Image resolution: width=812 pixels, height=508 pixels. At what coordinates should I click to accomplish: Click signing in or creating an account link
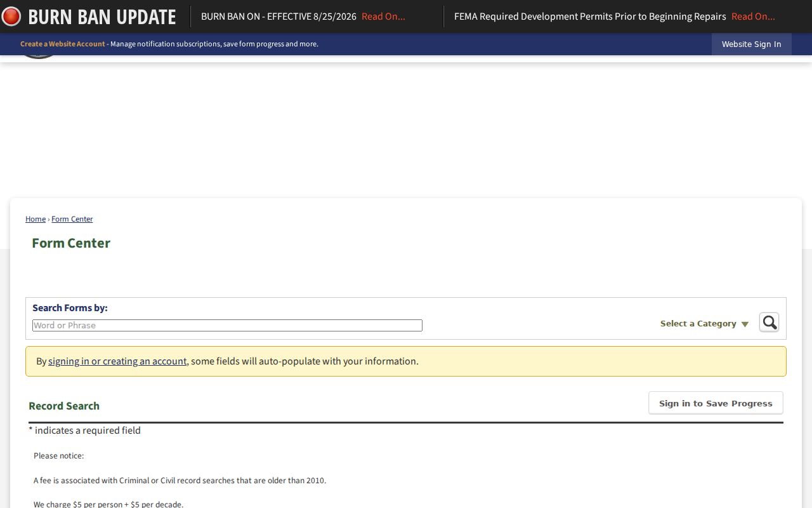click(x=117, y=361)
